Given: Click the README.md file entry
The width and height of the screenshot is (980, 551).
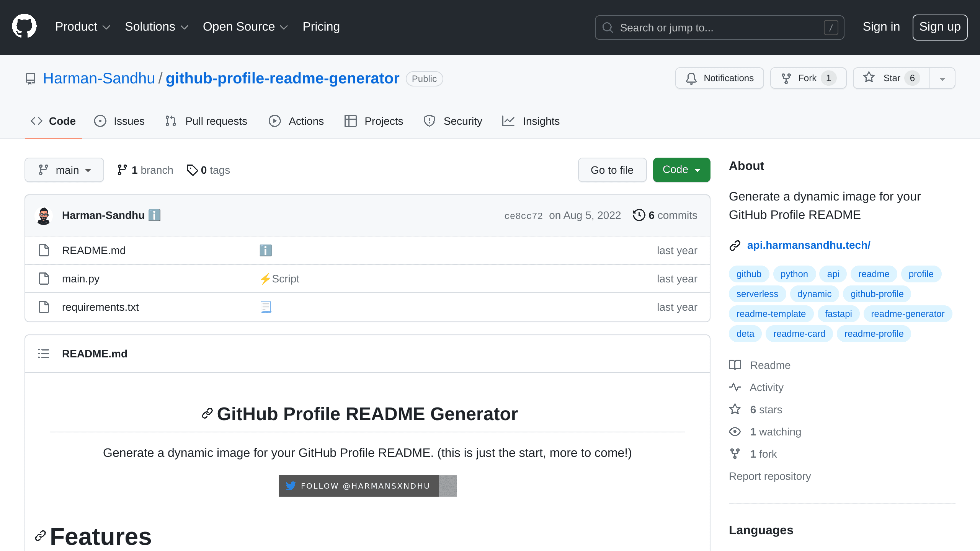Looking at the screenshot, I should 93,250.
